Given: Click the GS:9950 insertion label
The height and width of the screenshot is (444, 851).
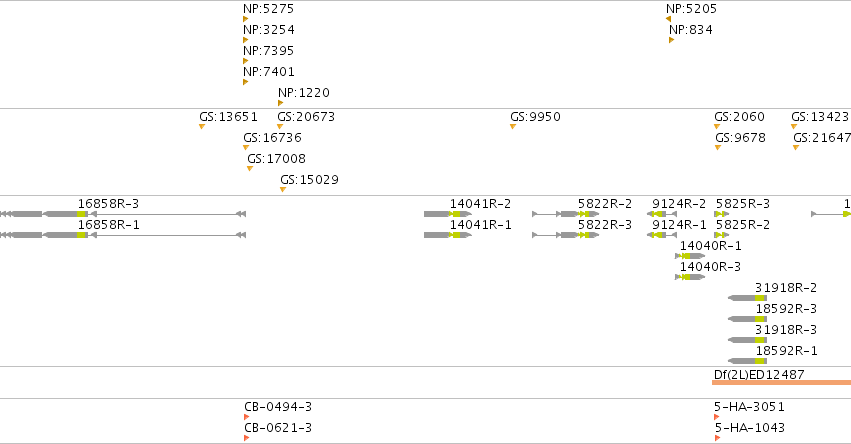Looking at the screenshot, I should point(535,117).
